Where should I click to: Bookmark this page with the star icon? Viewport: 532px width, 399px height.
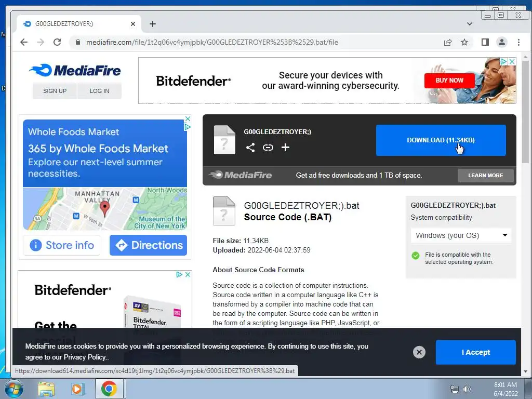(464, 42)
